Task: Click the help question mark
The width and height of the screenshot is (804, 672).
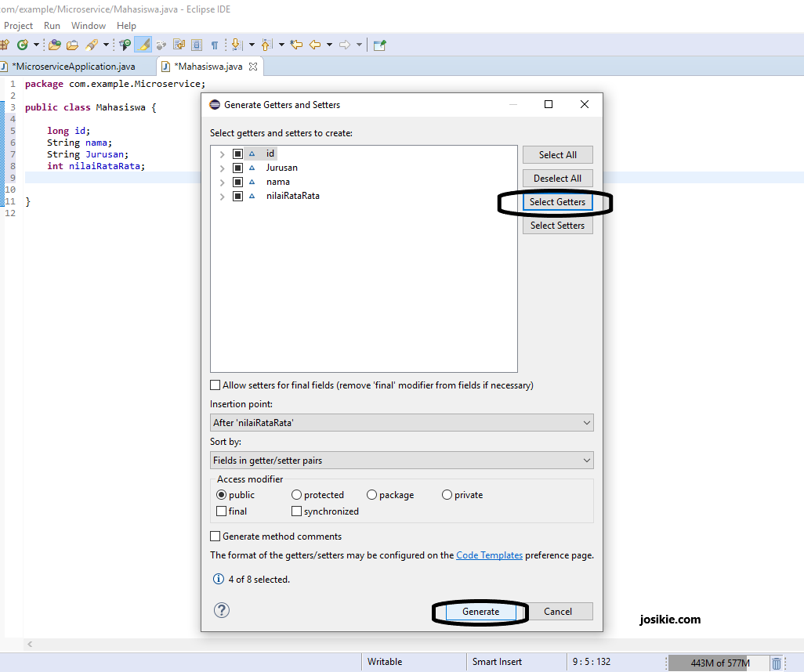Action: [x=221, y=610]
